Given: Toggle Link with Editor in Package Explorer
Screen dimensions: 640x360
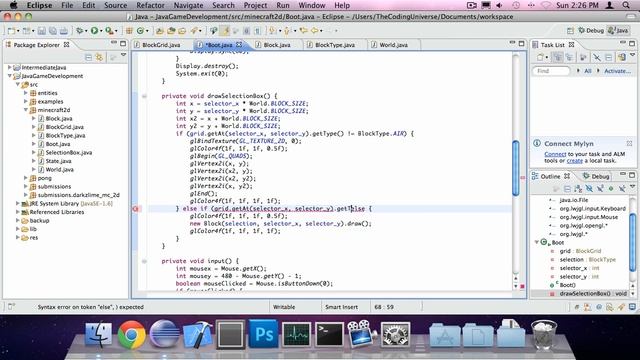Looking at the screenshot, I should point(99,58).
